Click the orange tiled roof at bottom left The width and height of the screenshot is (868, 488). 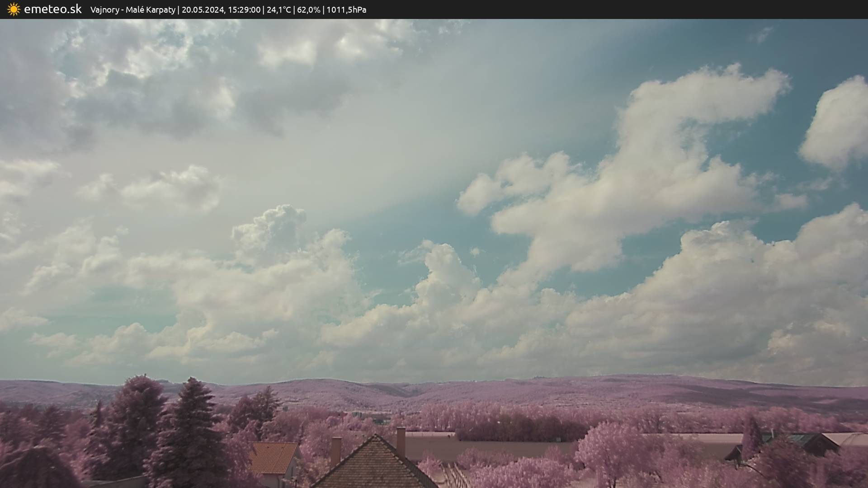coord(273,457)
